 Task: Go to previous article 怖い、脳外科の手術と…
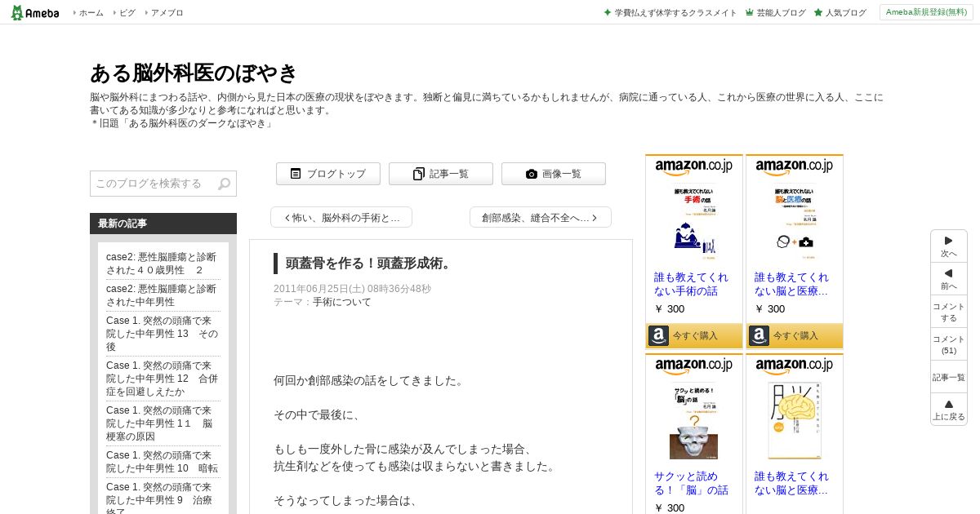click(341, 217)
